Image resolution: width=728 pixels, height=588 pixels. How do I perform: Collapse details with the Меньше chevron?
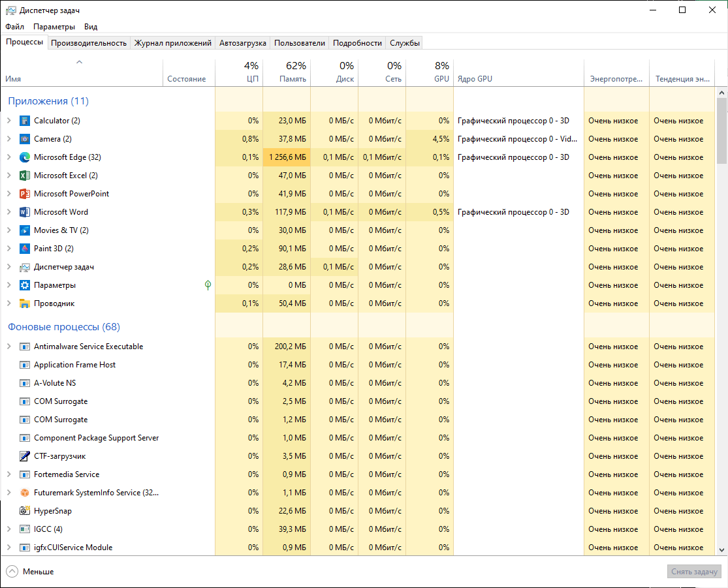click(x=12, y=572)
